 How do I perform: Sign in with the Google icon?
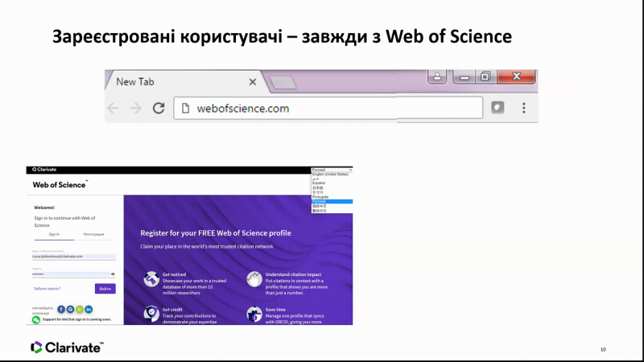(x=70, y=309)
